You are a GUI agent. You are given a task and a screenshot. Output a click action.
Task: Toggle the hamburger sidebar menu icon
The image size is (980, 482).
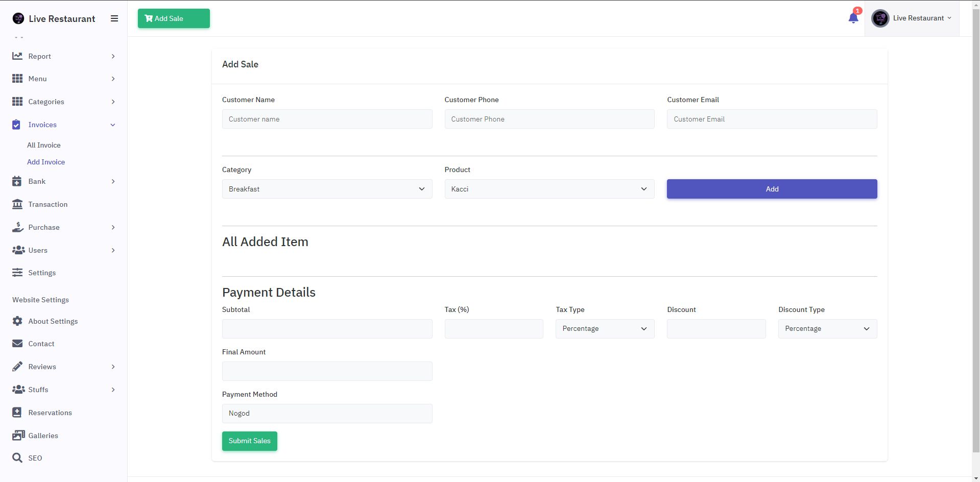(114, 18)
